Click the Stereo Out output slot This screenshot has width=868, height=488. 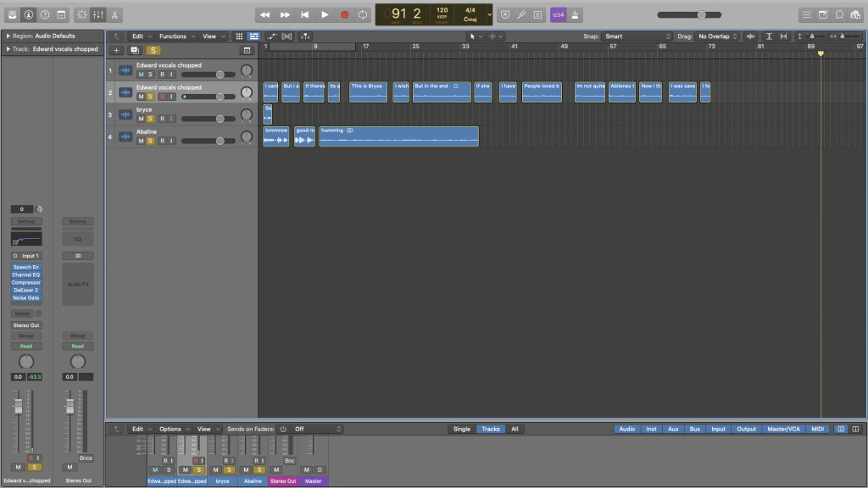pyautogui.click(x=26, y=325)
